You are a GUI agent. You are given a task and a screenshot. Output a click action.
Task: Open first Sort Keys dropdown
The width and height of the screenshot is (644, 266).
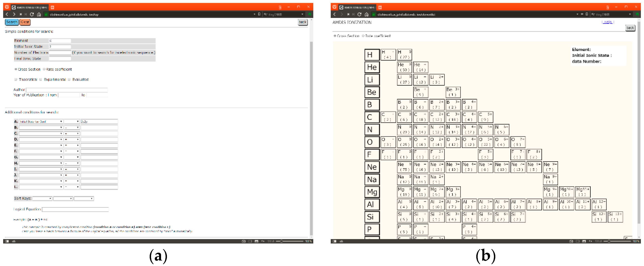click(42, 199)
